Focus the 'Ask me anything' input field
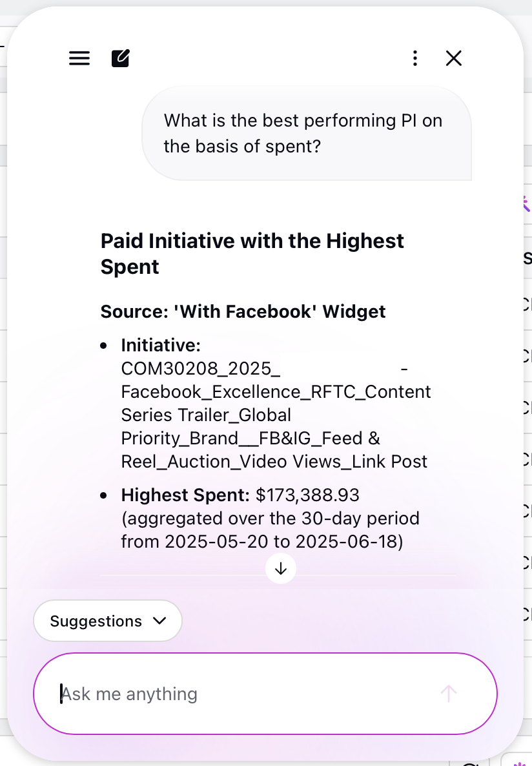Viewport: 532px width, 766px height. (265, 693)
